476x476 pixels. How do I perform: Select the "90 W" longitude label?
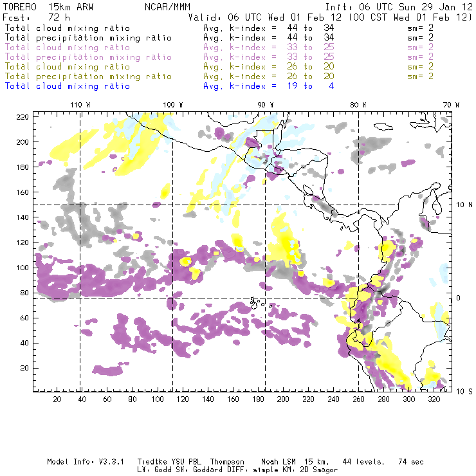click(x=266, y=105)
